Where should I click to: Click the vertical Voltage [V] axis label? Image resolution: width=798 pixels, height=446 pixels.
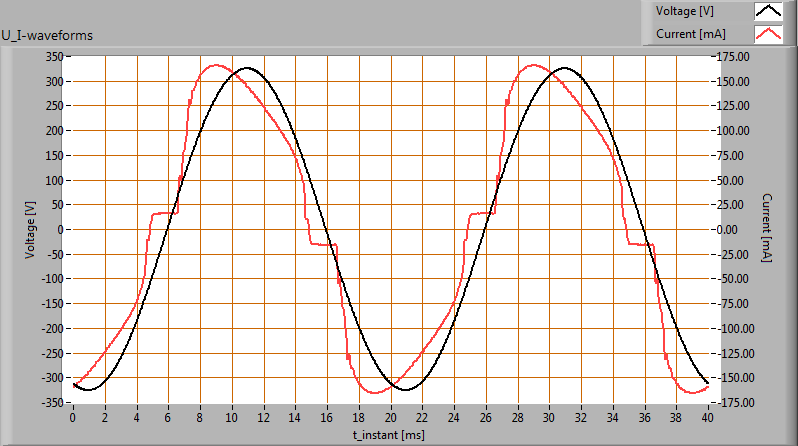click(31, 229)
